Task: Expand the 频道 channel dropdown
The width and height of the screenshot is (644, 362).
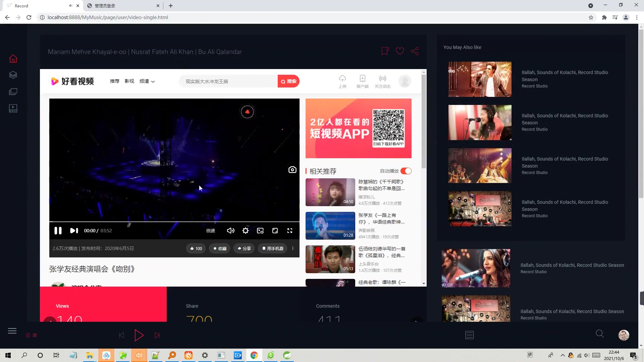Action: [x=147, y=81]
